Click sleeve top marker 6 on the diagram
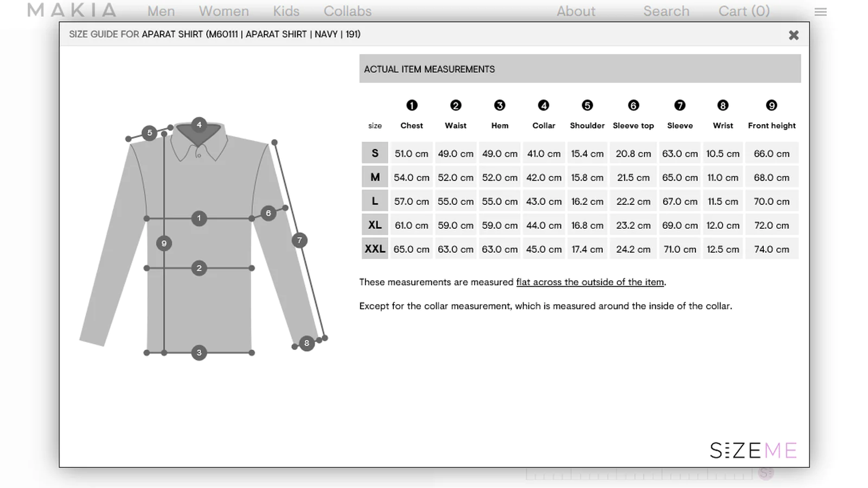This screenshot has height=488, width=868. 268,213
